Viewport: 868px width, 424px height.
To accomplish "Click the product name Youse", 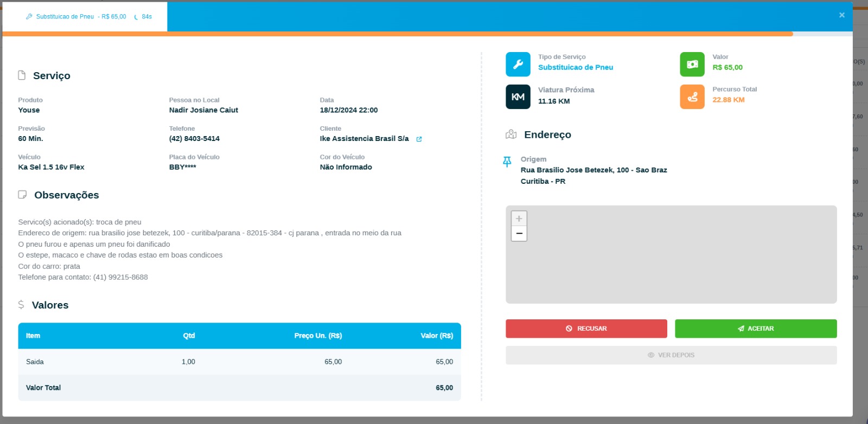I will (29, 110).
